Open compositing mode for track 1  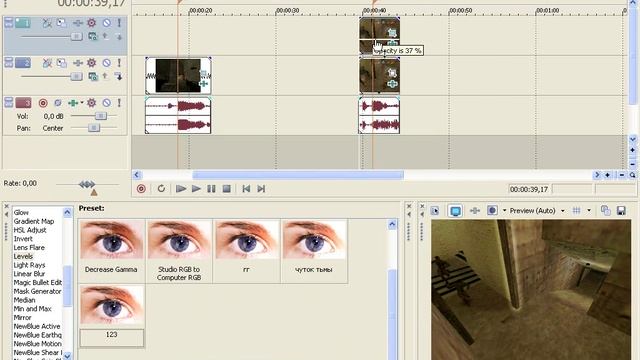tap(93, 37)
